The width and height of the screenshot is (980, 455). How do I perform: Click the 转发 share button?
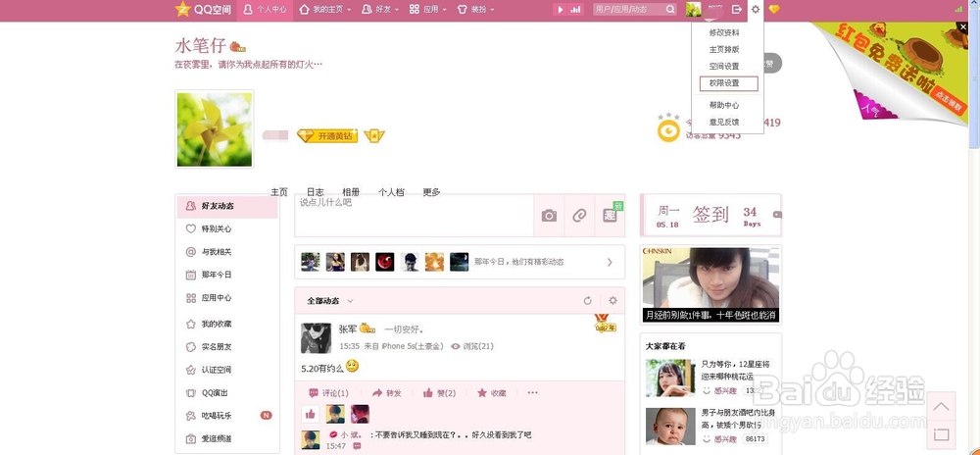pos(387,393)
